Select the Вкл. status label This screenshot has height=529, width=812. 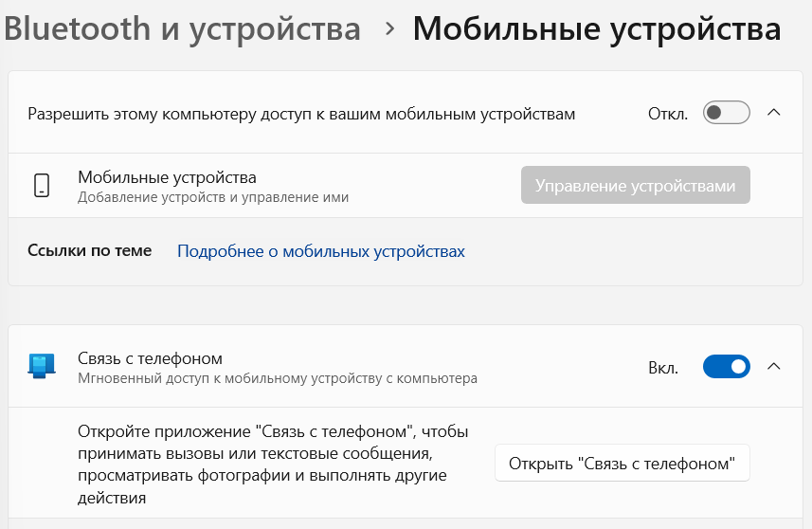(x=663, y=368)
